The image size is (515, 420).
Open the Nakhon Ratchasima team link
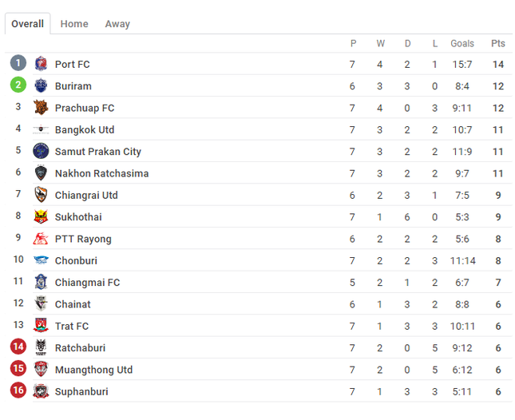point(102,173)
